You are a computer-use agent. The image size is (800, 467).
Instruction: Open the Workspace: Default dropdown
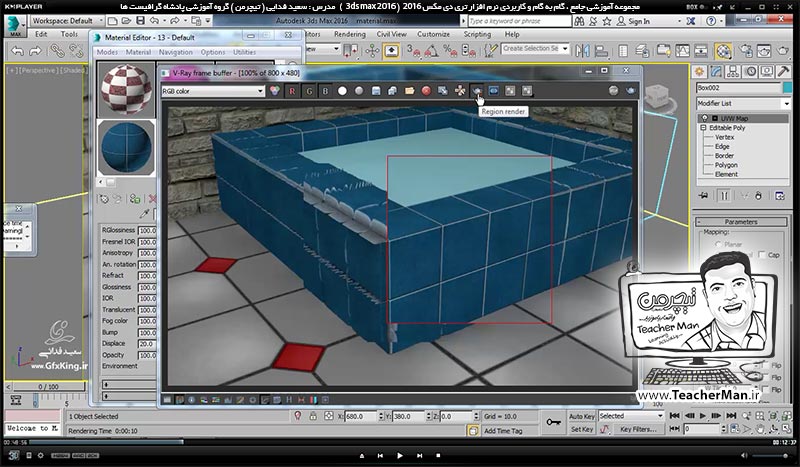(67, 21)
